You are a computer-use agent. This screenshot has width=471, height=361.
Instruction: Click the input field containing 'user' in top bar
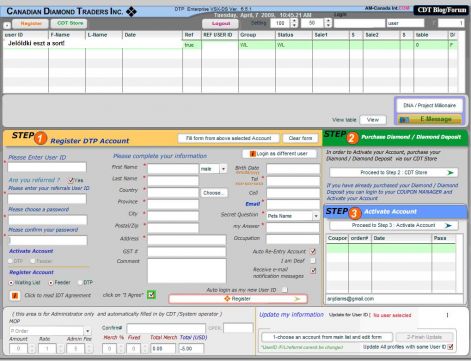(x=405, y=23)
